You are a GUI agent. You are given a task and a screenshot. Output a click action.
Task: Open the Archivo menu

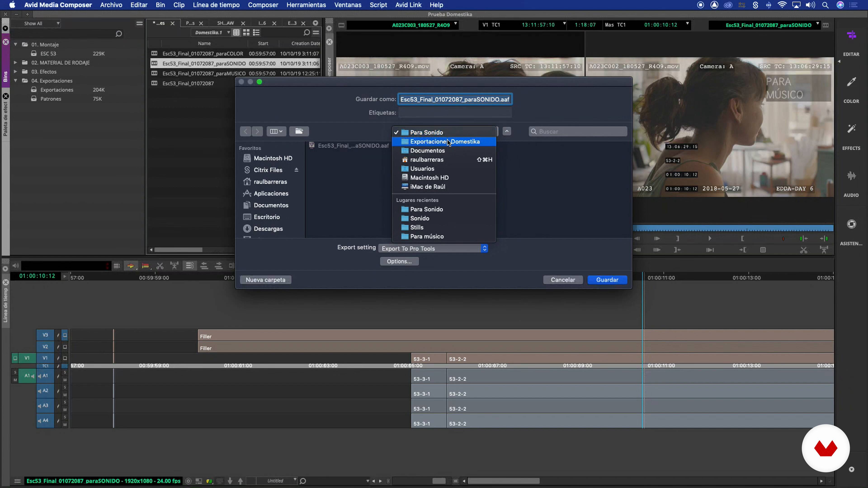tap(111, 5)
